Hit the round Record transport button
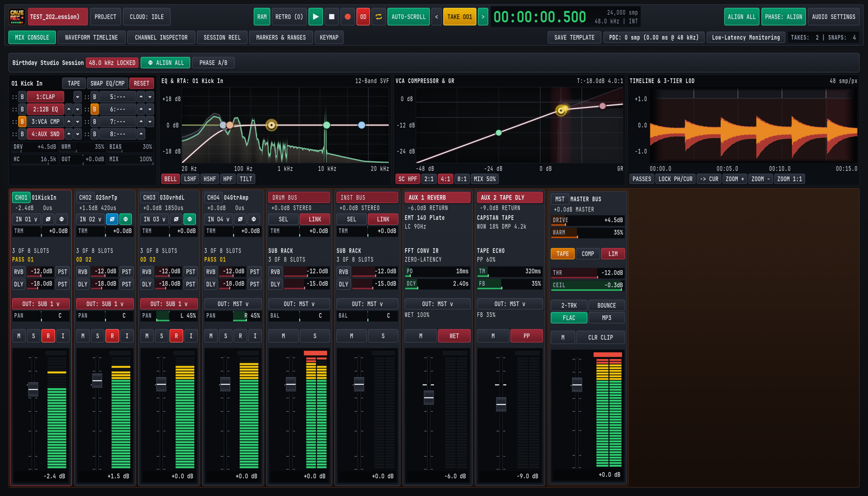The width and height of the screenshot is (868, 496). (x=348, y=17)
